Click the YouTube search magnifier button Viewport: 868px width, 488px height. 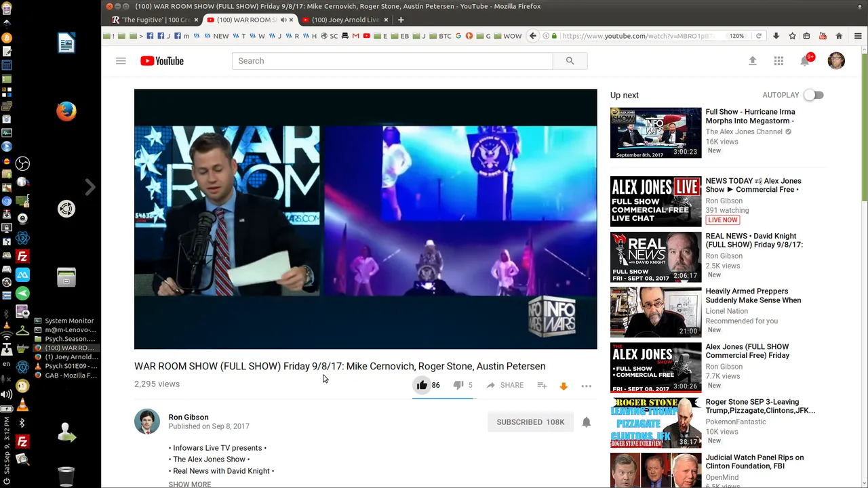570,61
